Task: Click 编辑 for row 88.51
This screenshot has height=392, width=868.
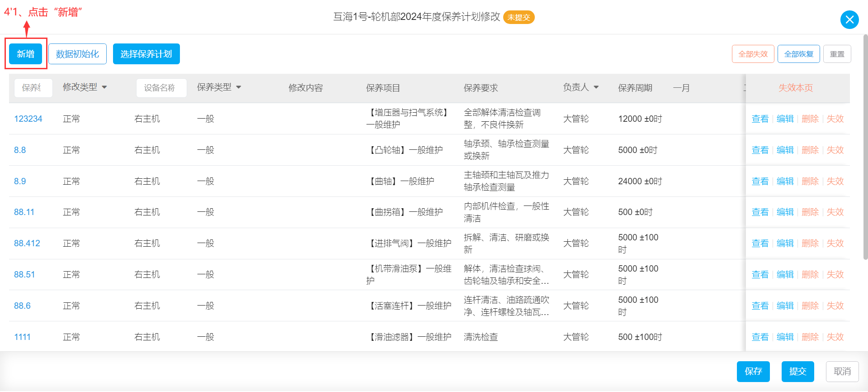Action: 785,274
